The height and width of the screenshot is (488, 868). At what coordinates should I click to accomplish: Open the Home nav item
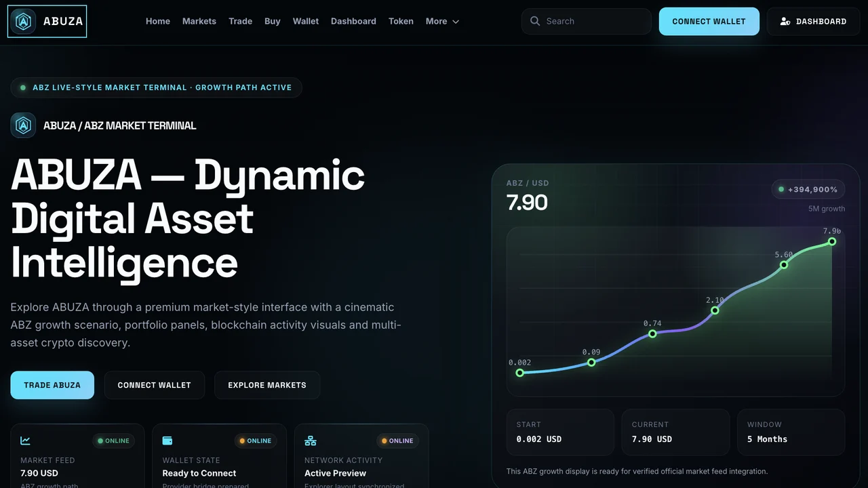coord(158,21)
